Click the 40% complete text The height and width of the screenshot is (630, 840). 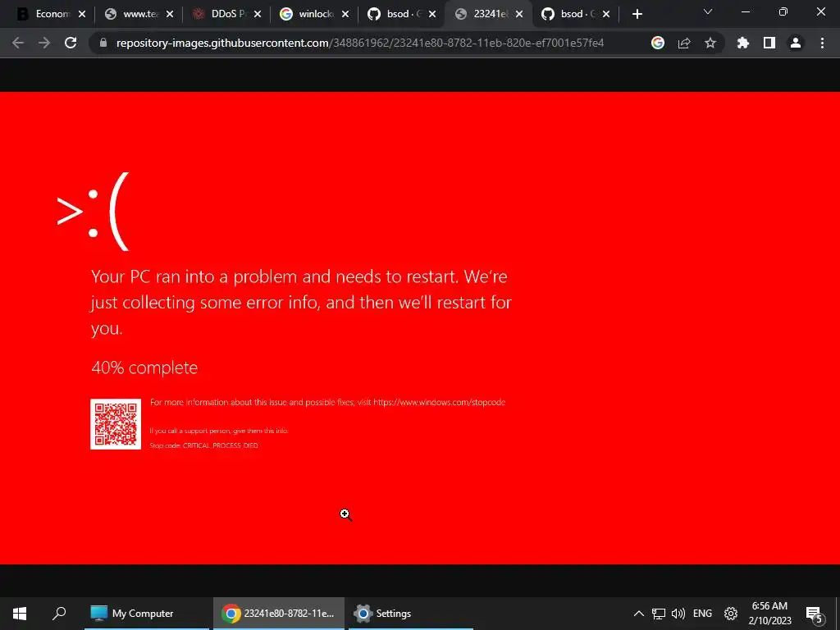[144, 367]
